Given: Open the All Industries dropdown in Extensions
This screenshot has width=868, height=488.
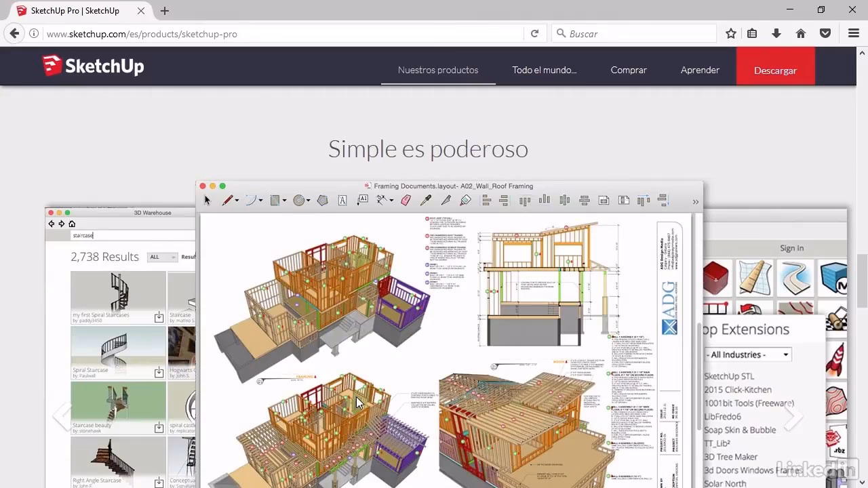Looking at the screenshot, I should 747,354.
